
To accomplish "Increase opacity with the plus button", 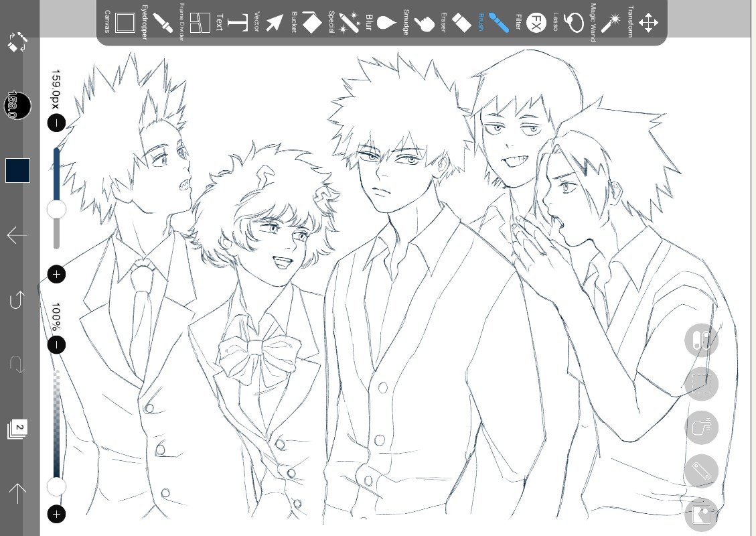I will (x=56, y=515).
